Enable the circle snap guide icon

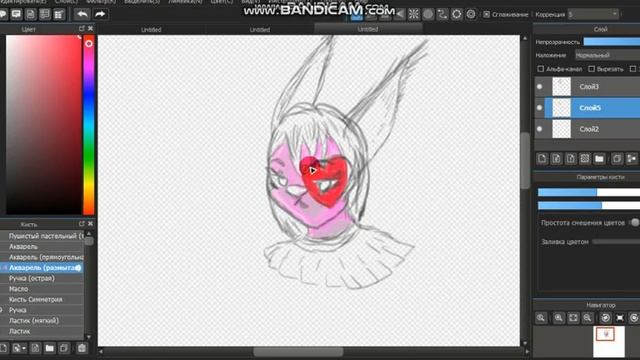(x=428, y=14)
